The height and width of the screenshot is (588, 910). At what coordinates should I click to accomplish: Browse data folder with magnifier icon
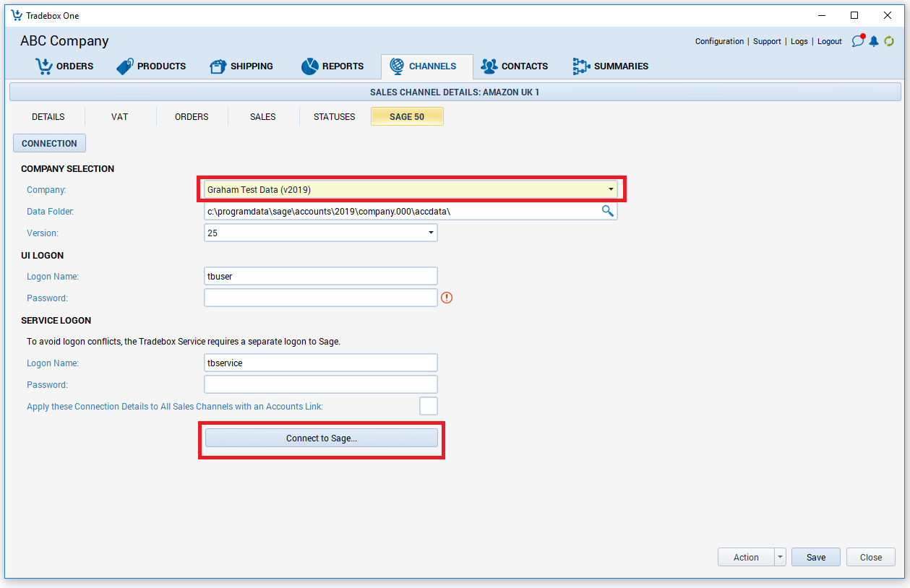point(608,211)
